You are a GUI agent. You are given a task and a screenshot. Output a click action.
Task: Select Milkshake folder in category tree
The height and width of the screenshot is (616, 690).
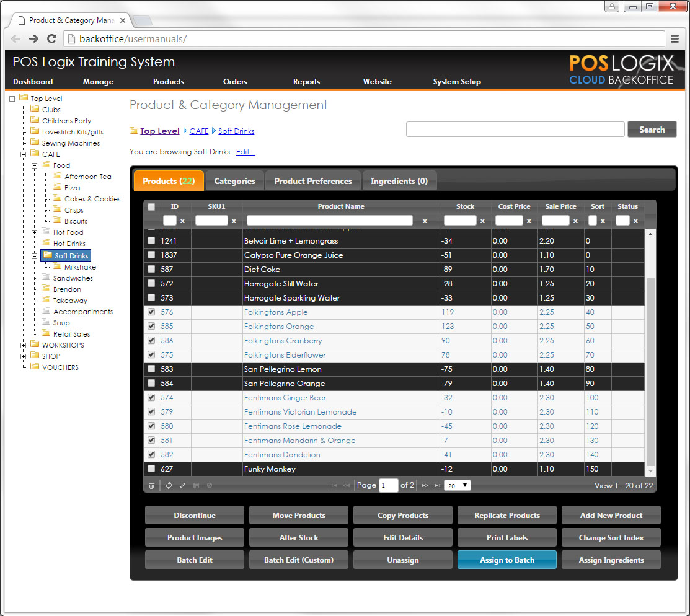(79, 267)
